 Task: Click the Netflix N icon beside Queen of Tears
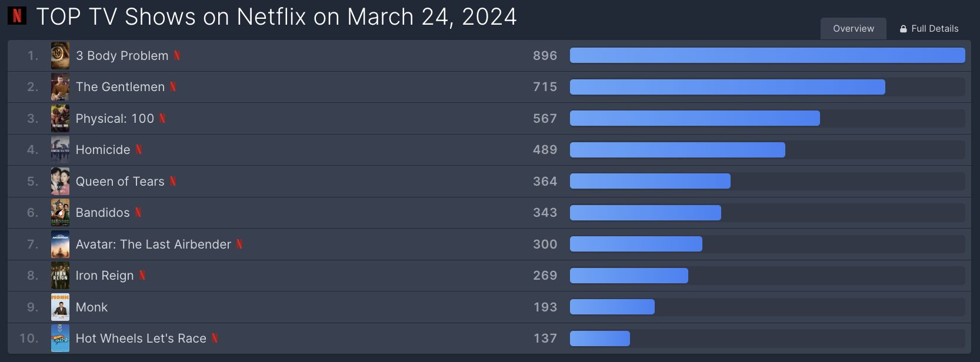click(x=173, y=182)
